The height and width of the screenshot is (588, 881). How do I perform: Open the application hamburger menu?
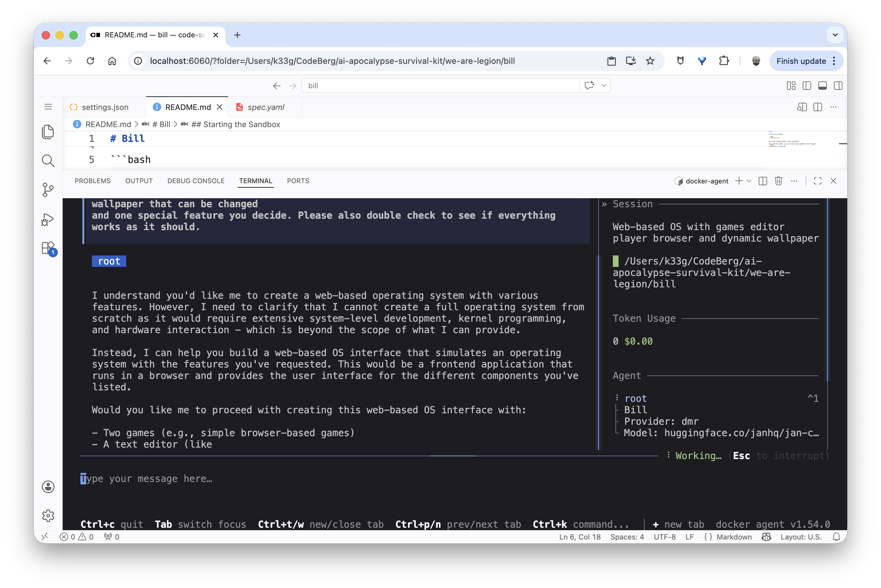click(x=48, y=107)
